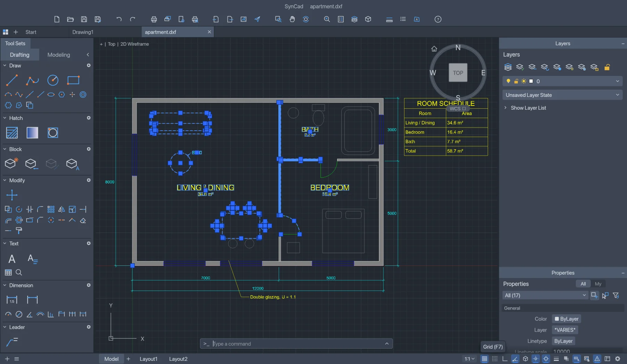The height and width of the screenshot is (364, 627).
Task: Choose the Boundary hatch tool
Action: 53,133
